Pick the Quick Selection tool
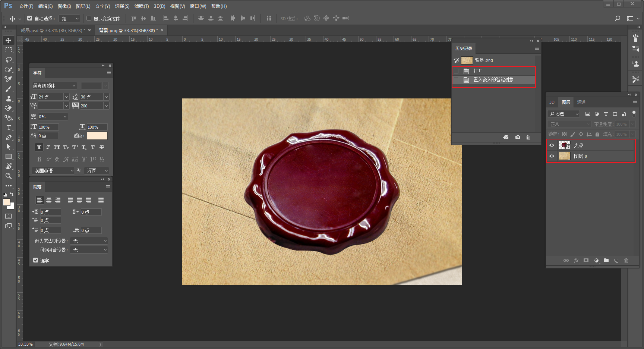 9,69
